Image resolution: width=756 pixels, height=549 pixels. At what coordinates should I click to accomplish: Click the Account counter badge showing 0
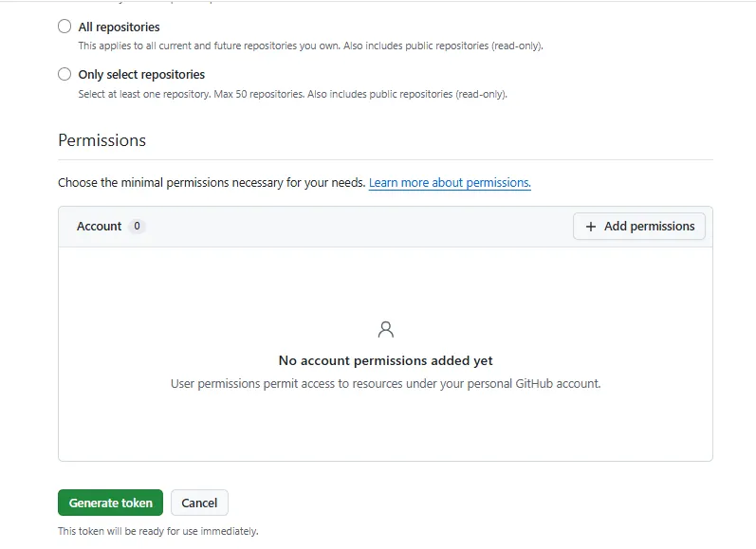click(137, 226)
